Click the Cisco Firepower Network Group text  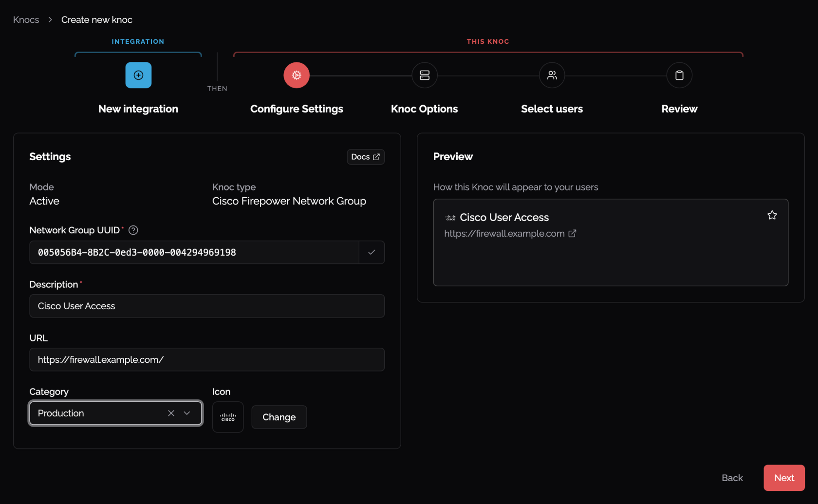(289, 201)
